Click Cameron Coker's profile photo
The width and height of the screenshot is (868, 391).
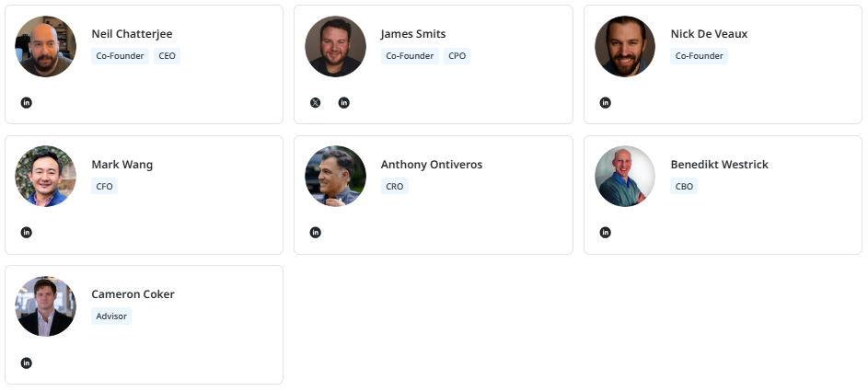coord(46,306)
